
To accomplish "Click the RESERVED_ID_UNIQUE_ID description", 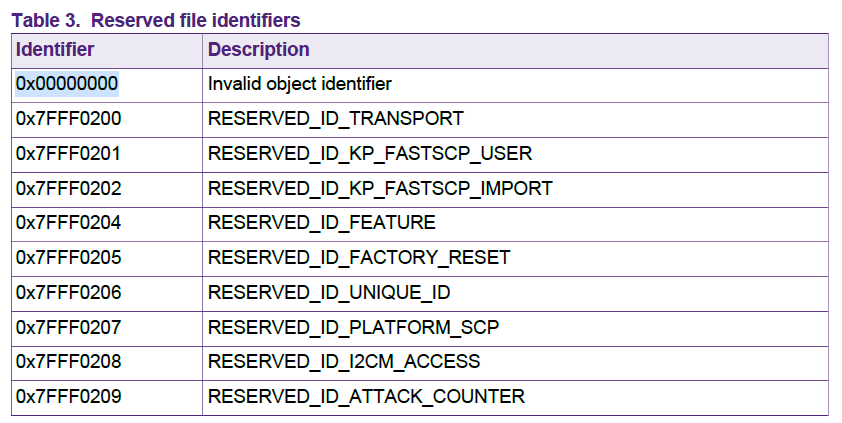I will [x=329, y=292].
